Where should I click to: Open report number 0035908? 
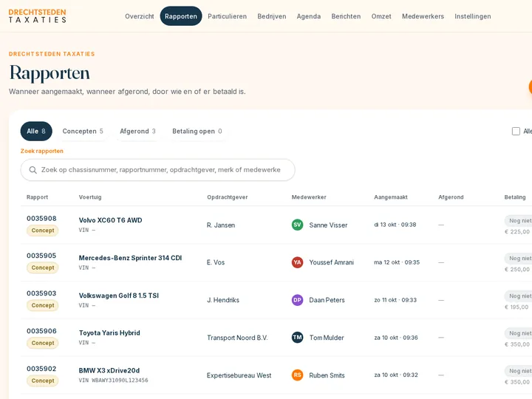coord(41,219)
